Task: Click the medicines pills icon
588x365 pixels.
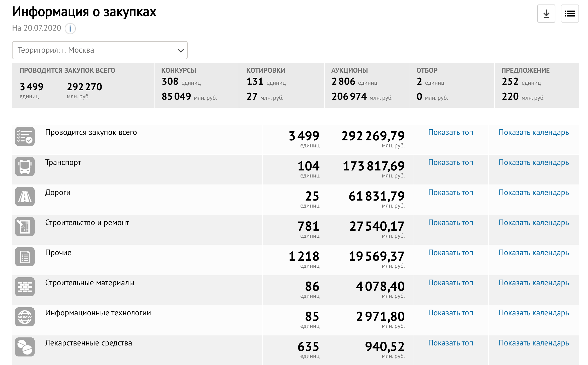Action: pyautogui.click(x=25, y=347)
